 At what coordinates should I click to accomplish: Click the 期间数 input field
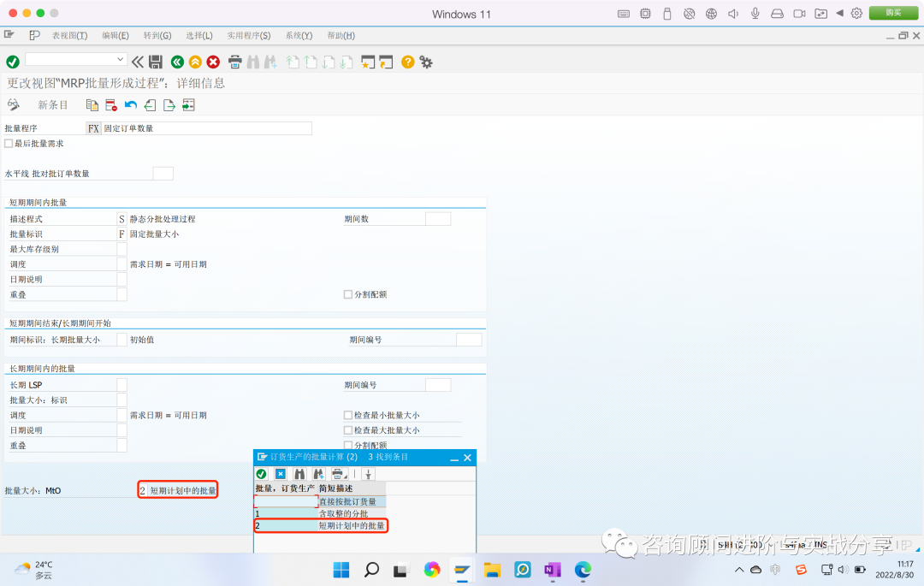point(438,218)
